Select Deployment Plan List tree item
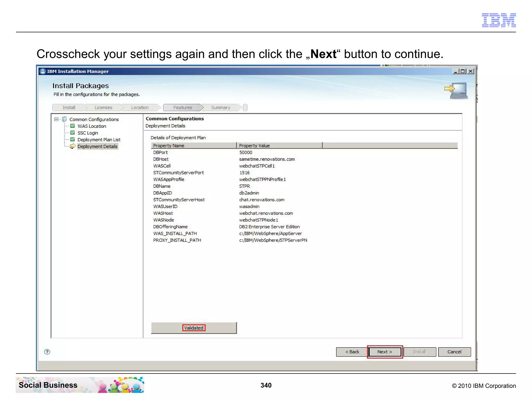The width and height of the screenshot is (532, 399). (x=99, y=140)
